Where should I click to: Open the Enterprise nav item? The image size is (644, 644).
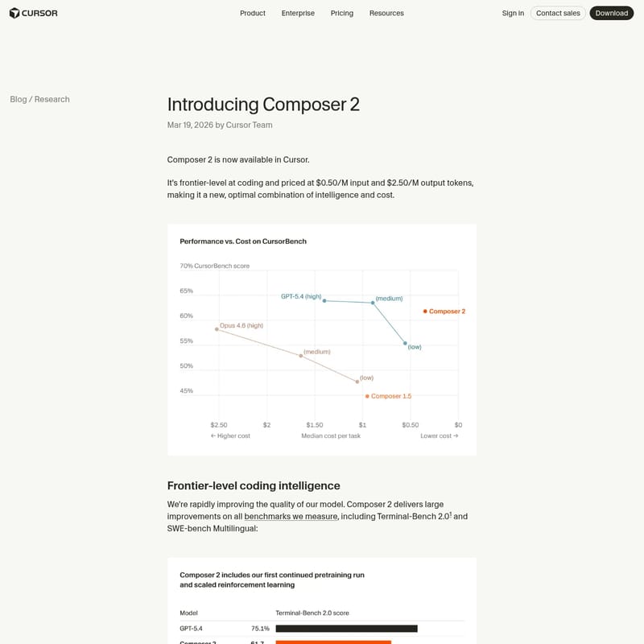(298, 13)
